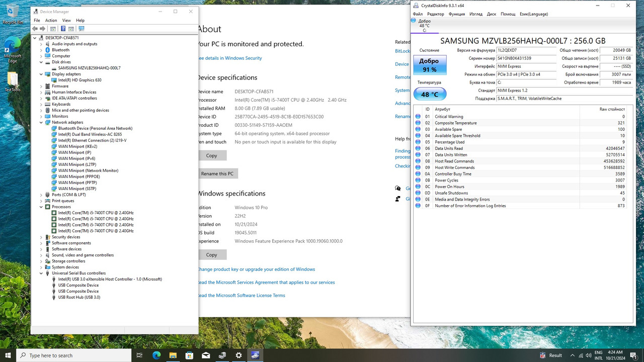644x362 pixels.
Task: Open the Microsoft Software License Terms link
Action: click(x=241, y=295)
